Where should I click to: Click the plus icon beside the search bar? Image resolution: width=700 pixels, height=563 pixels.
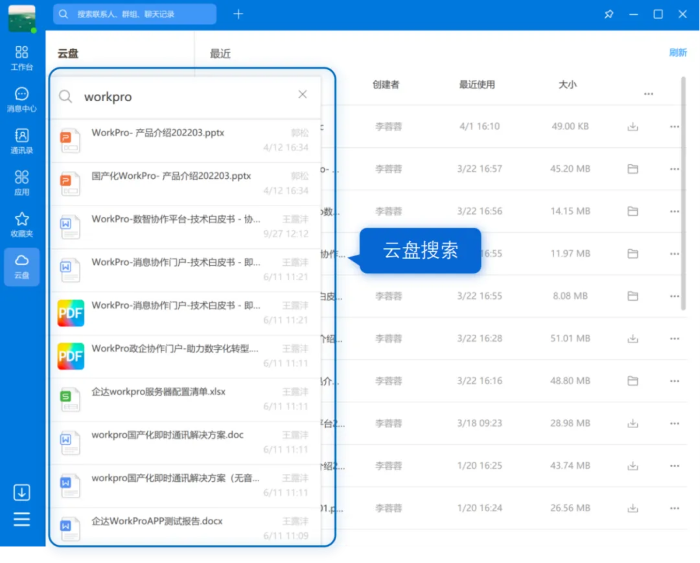tap(238, 14)
